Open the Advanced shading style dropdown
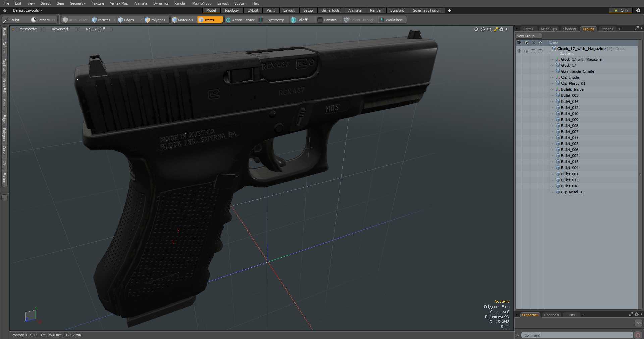 (x=60, y=29)
